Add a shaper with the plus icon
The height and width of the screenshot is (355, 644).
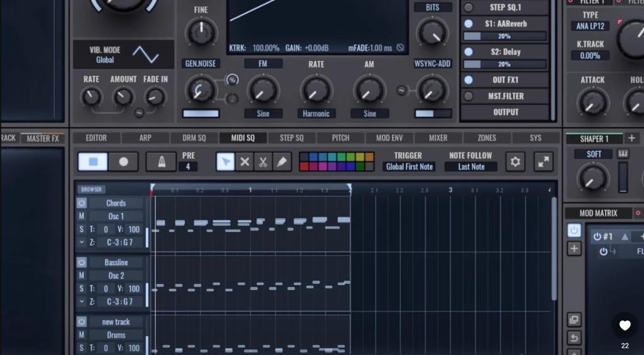631,138
